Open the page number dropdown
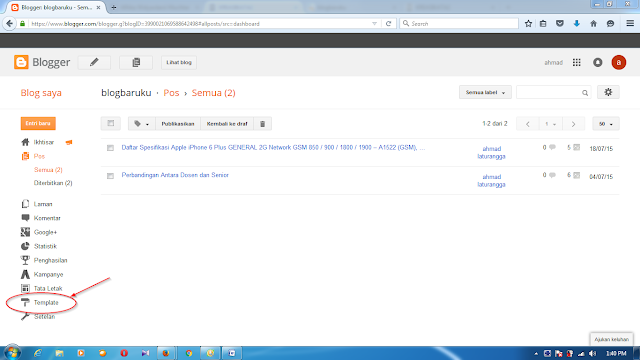 pyautogui.click(x=550, y=124)
